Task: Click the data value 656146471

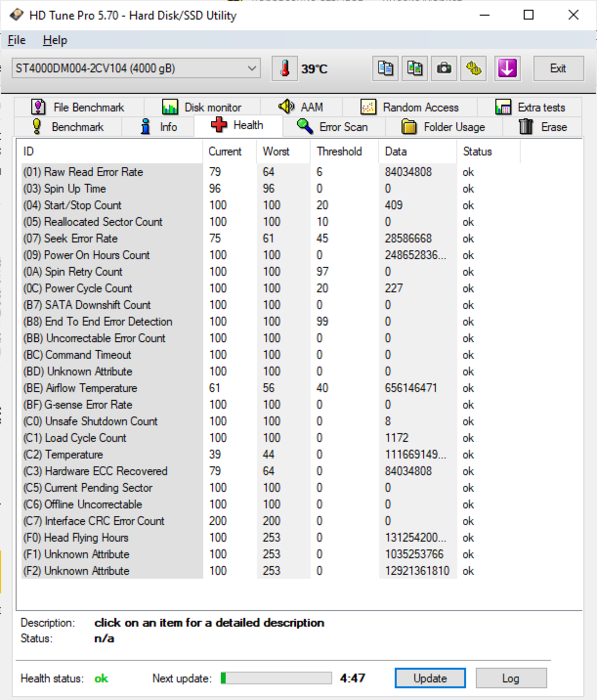Action: pyautogui.click(x=411, y=388)
